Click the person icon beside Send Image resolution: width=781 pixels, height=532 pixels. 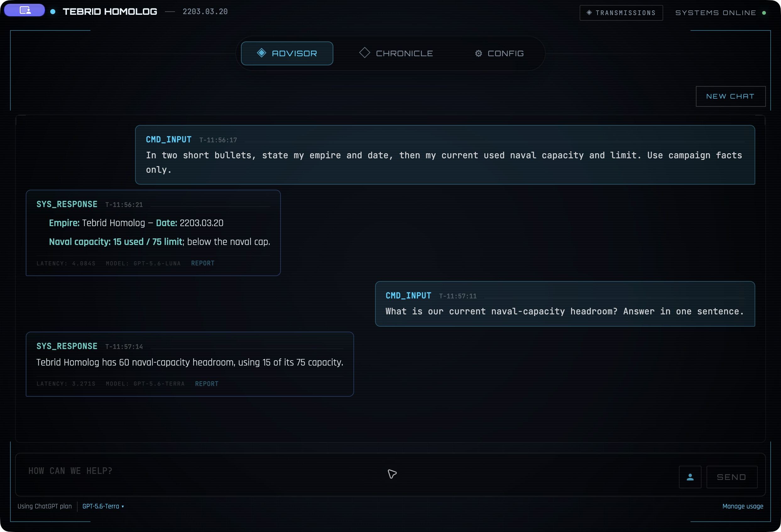(690, 477)
